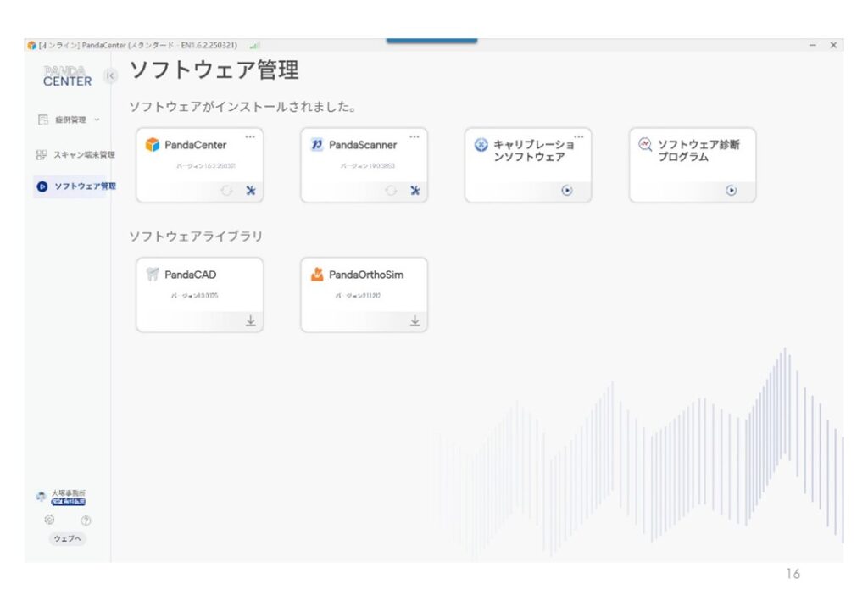Click the update refresh icon on PandaScanner card
Screen dimensions: 868x601
coord(391,191)
